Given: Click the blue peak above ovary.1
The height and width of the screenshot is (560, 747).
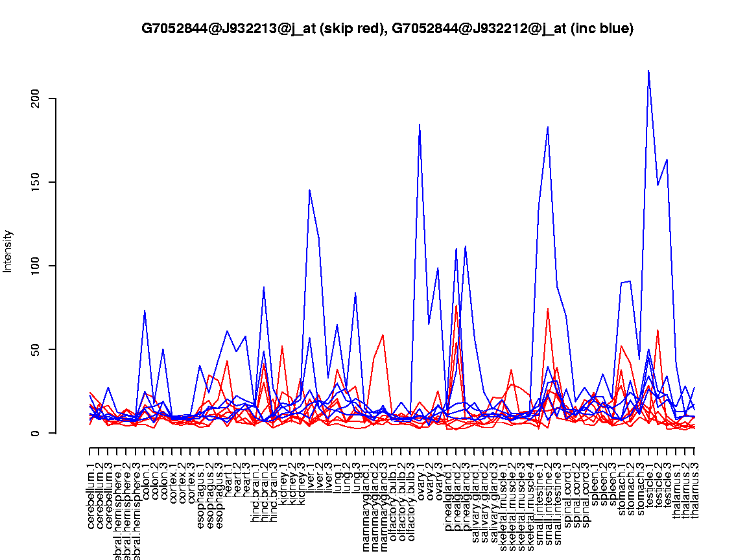Looking at the screenshot, I should pos(420,124).
